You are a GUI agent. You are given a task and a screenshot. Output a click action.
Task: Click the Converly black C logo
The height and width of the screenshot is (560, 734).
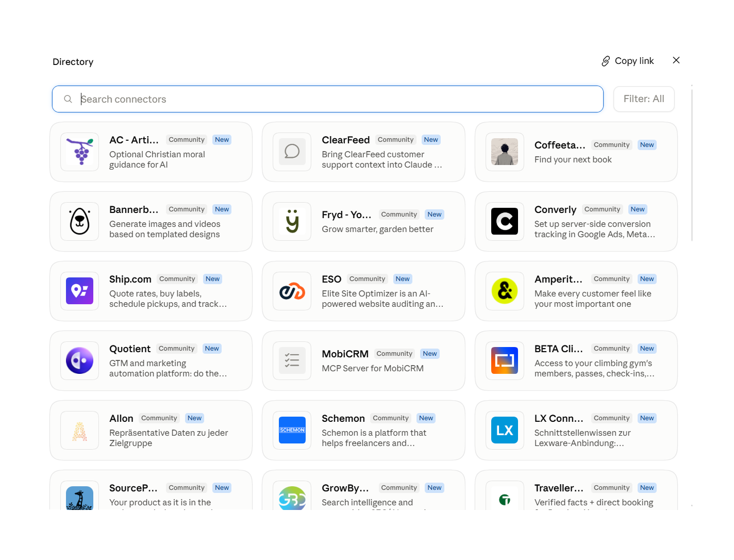(x=505, y=221)
